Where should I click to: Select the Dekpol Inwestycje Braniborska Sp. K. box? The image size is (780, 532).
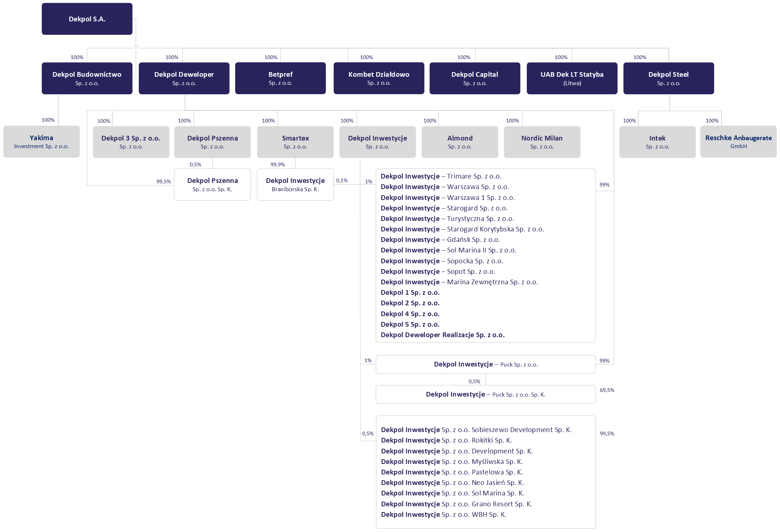point(295,184)
